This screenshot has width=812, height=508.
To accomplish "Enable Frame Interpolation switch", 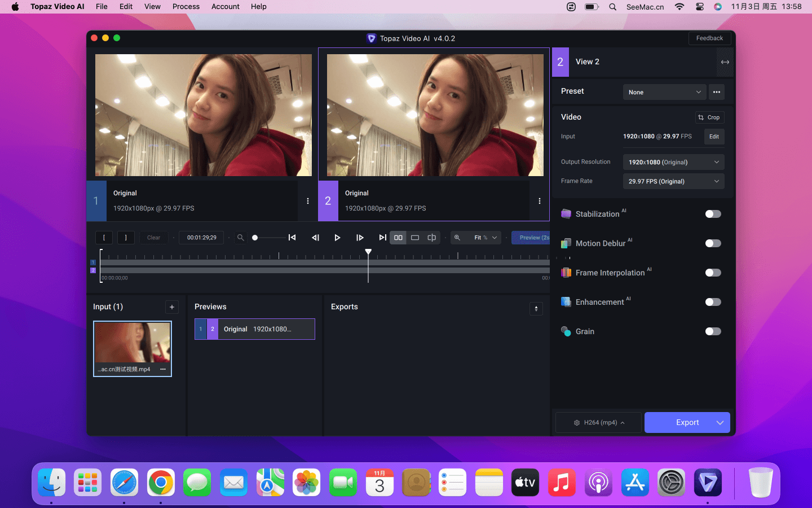I will pyautogui.click(x=713, y=273).
